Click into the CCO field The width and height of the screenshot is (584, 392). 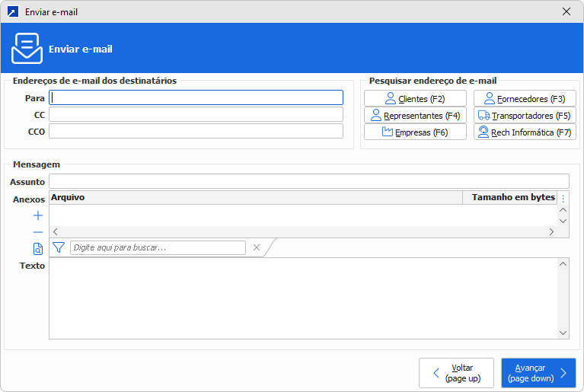pos(196,131)
